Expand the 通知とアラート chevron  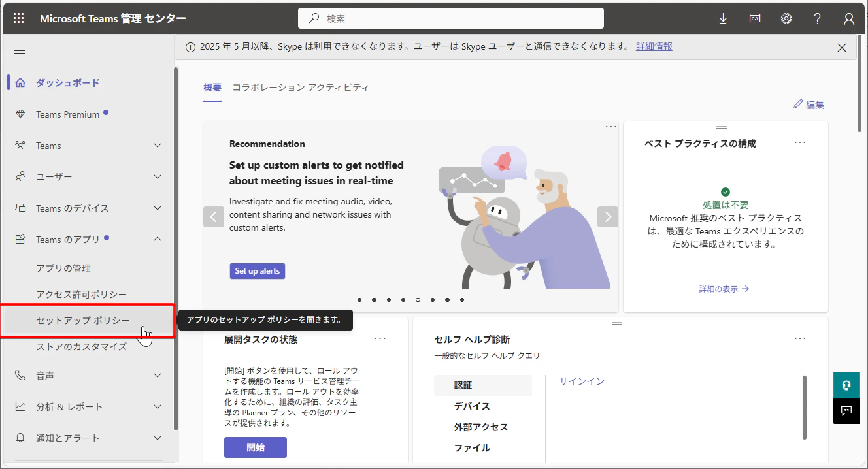pos(158,438)
